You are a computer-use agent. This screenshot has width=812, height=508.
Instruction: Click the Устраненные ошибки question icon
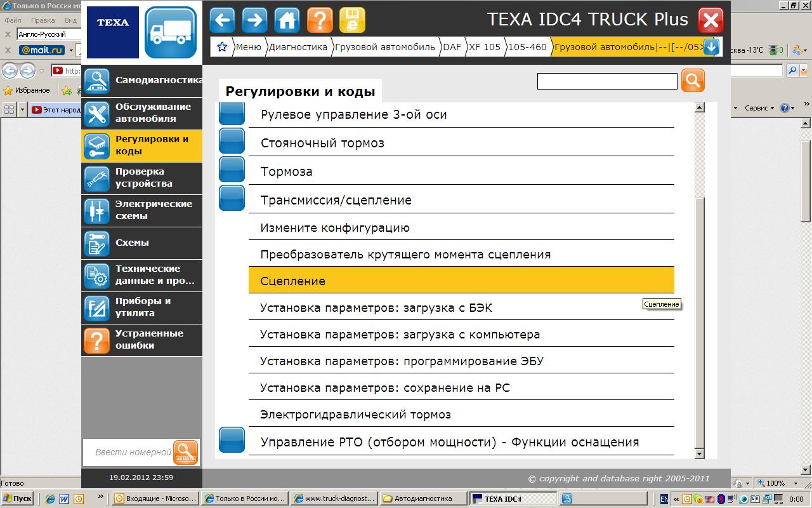96,340
